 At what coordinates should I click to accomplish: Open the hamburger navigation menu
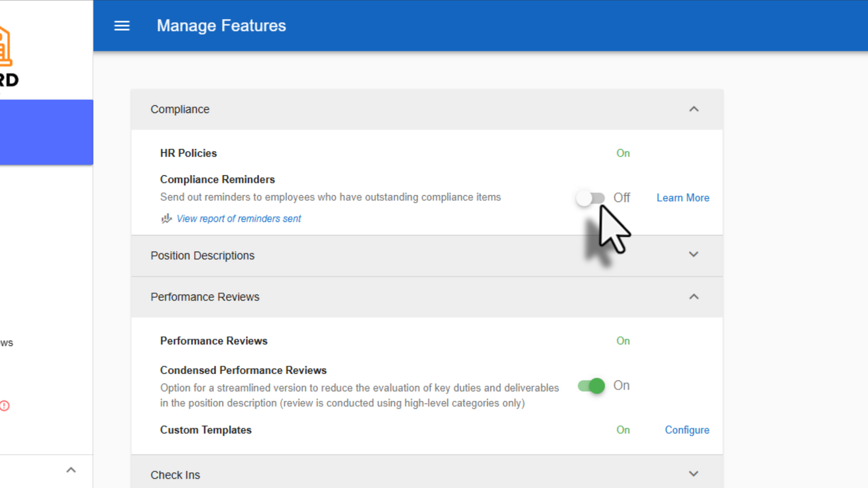[122, 26]
